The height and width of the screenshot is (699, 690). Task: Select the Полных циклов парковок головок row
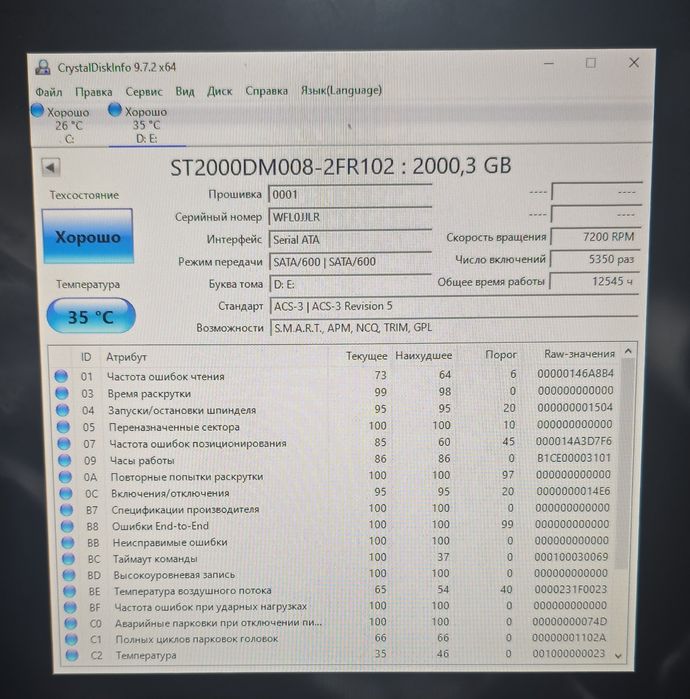[197, 639]
